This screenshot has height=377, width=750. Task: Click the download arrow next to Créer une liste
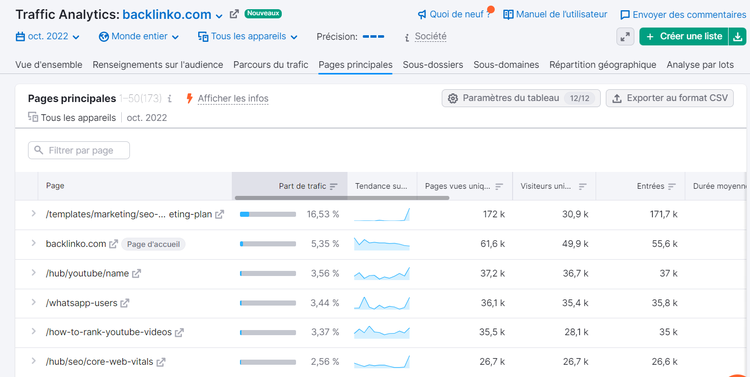pyautogui.click(x=738, y=37)
